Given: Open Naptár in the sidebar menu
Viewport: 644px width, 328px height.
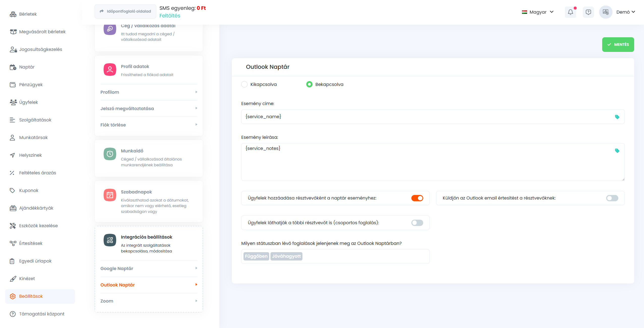Looking at the screenshot, I should [27, 67].
